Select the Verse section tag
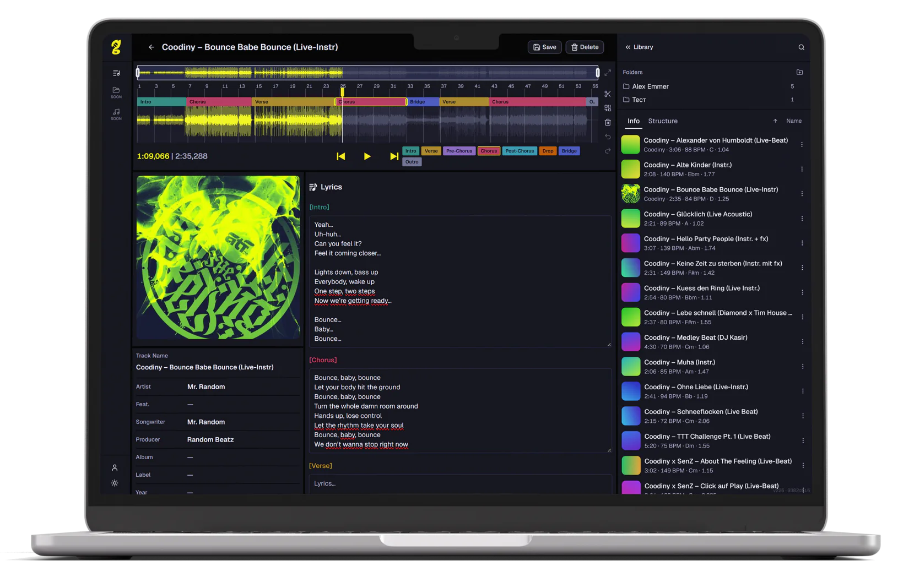 [x=431, y=151]
